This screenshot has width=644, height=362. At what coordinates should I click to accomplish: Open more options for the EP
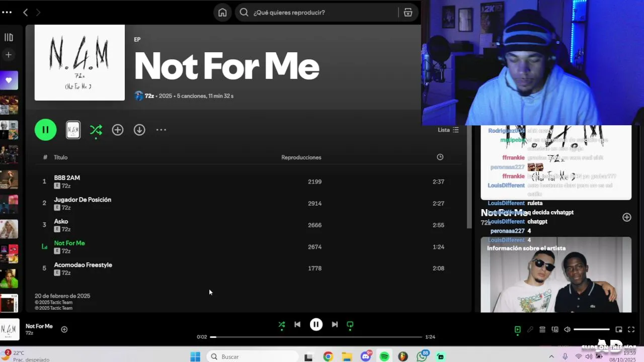point(161,130)
